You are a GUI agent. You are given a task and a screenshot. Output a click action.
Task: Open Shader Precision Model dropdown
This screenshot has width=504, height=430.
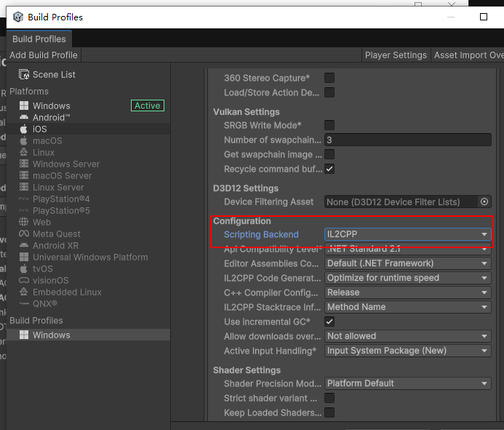[407, 383]
